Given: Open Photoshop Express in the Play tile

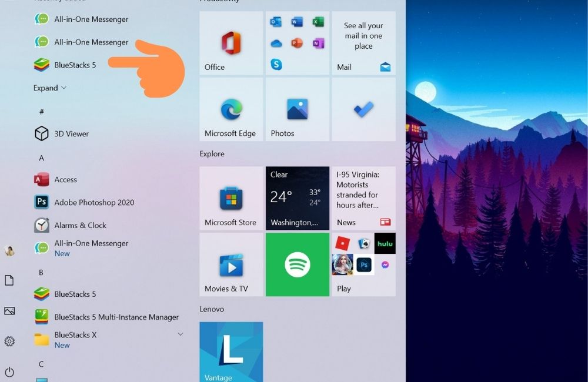Looking at the screenshot, I should click(364, 264).
